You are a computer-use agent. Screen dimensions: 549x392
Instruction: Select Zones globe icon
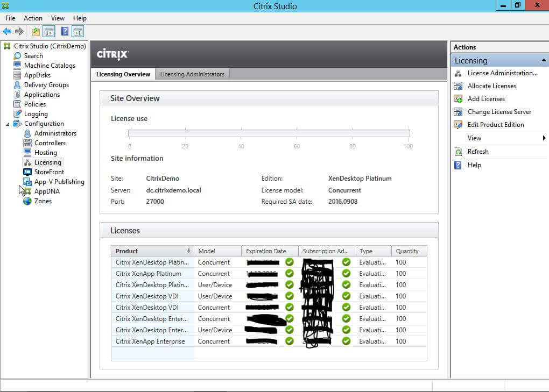[27, 201]
